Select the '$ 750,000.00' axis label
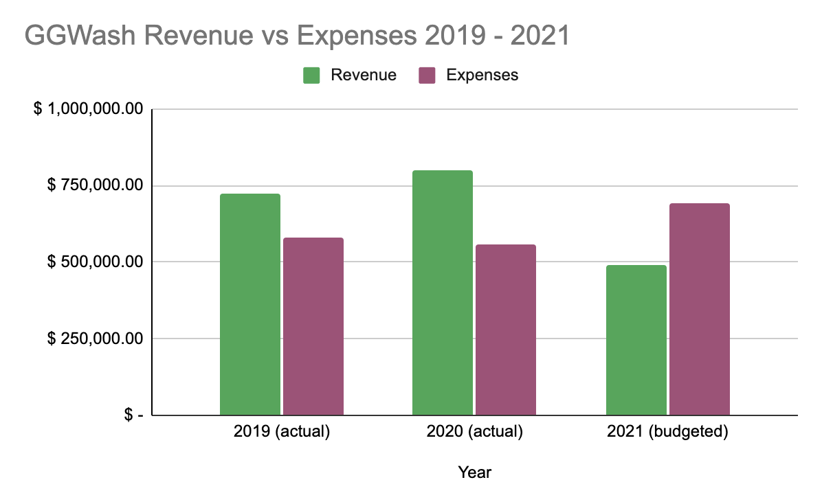The height and width of the screenshot is (504, 822). point(96,185)
